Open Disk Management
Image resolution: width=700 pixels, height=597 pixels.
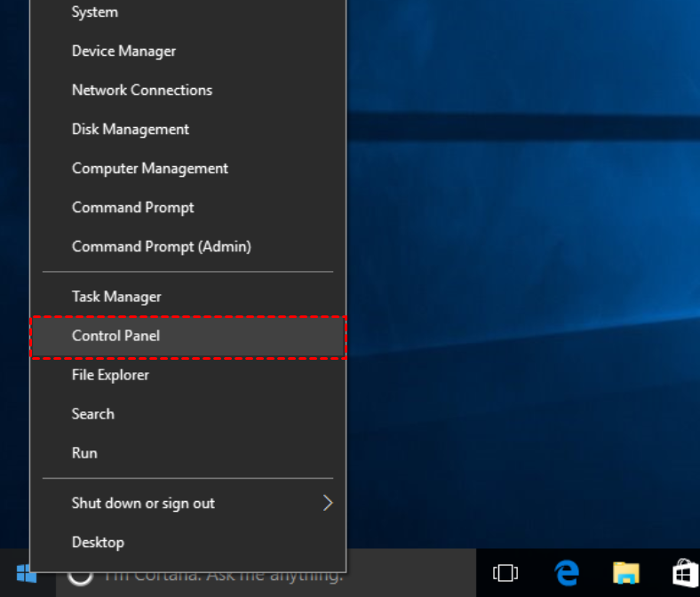point(131,130)
